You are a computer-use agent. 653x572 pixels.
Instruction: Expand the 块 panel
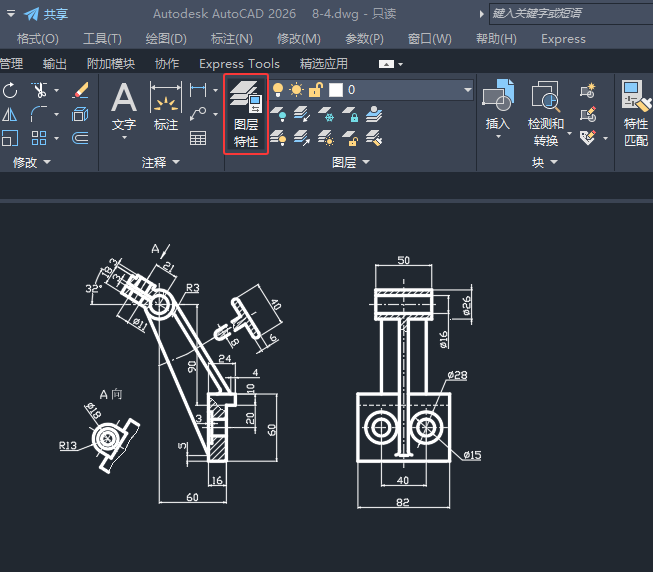click(x=545, y=162)
